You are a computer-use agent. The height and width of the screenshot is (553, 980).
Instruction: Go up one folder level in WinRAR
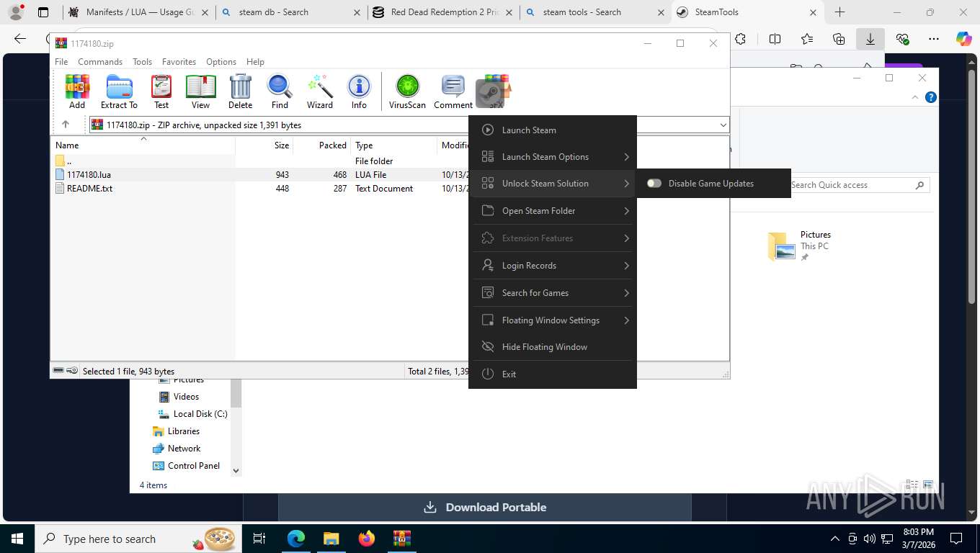pyautogui.click(x=66, y=125)
